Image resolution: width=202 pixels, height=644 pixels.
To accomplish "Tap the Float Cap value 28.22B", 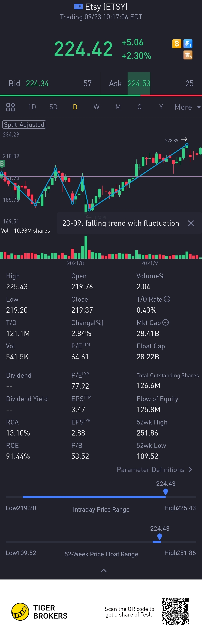I will tap(148, 357).
